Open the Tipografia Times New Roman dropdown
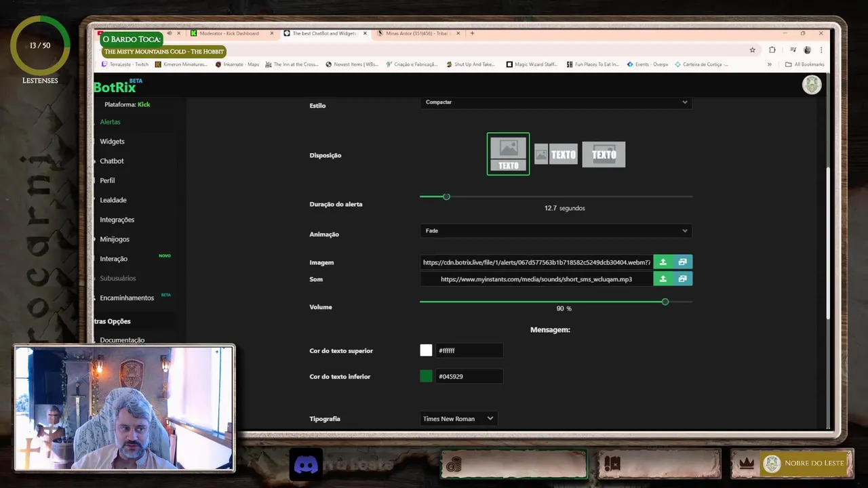The height and width of the screenshot is (488, 868). (x=458, y=419)
